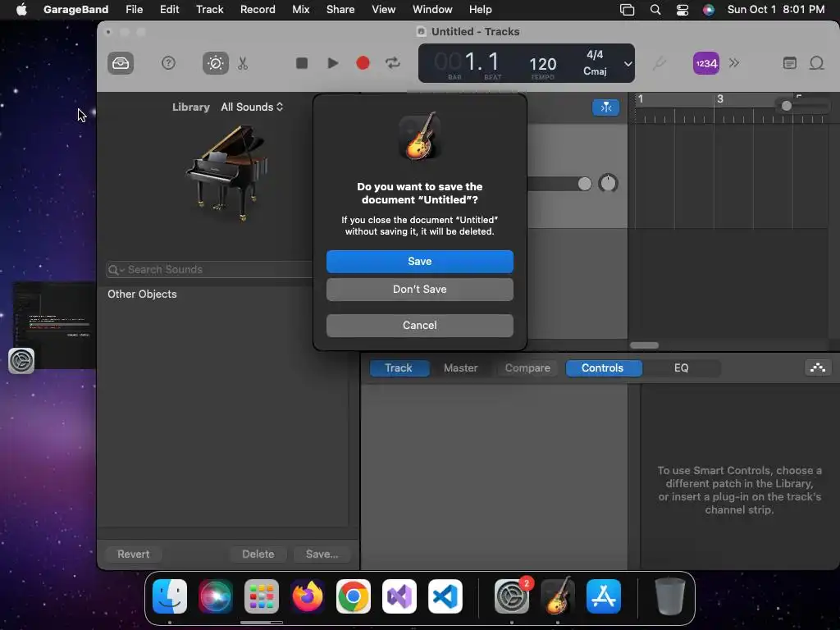Switch to the Master tab
Viewport: 840px width, 630px height.
click(x=461, y=368)
